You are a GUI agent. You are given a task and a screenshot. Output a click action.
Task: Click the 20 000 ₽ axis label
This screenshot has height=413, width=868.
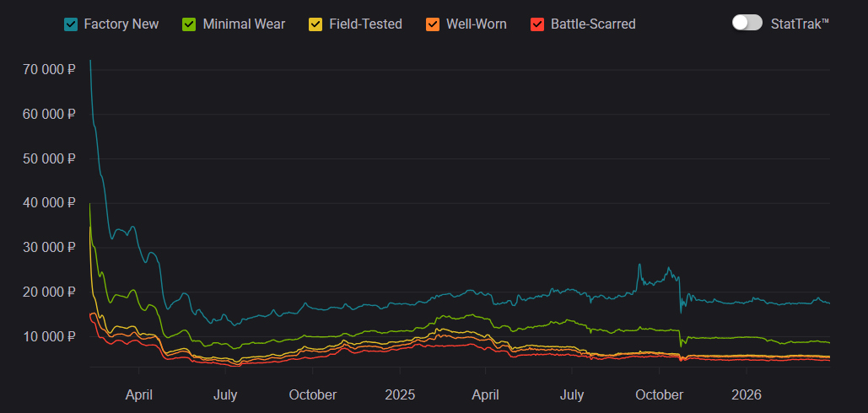click(x=47, y=292)
